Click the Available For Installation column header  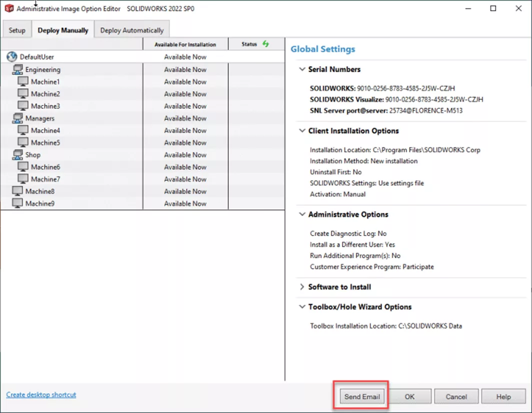185,44
